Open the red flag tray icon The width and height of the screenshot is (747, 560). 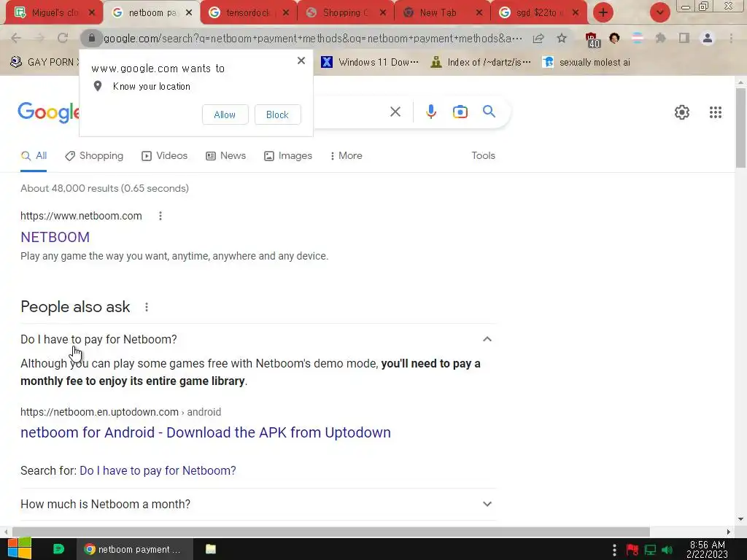coord(632,550)
